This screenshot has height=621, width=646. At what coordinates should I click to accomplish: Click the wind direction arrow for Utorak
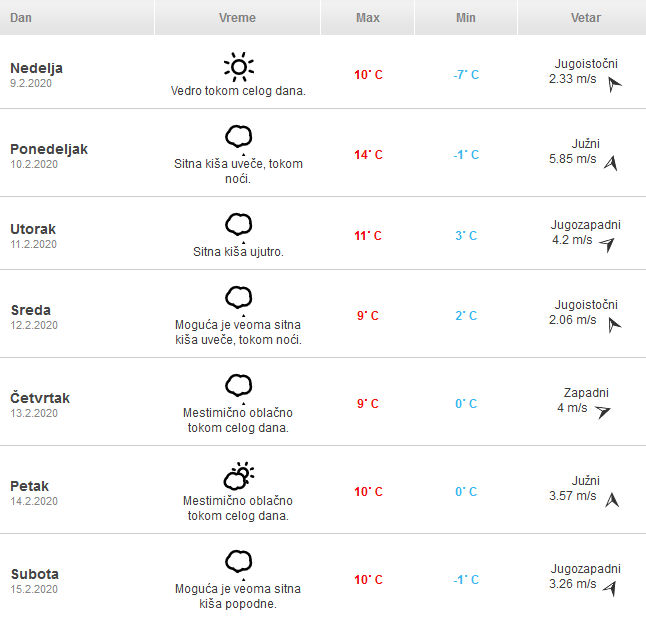(x=606, y=244)
